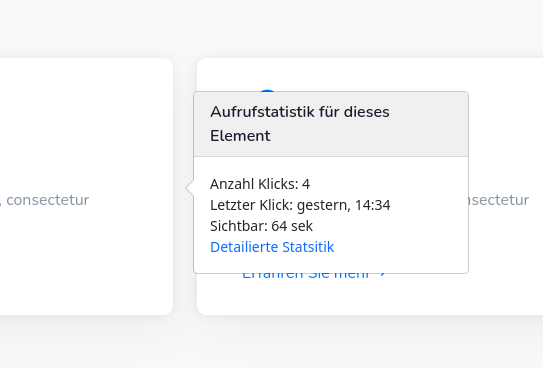Open the Detailierte Statsitik link
This screenshot has height=368, width=543.
(272, 247)
